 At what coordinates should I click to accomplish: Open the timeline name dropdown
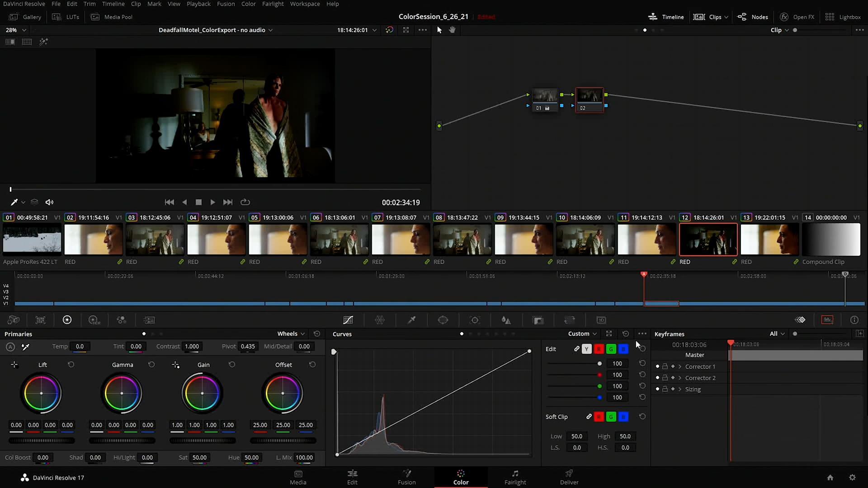click(x=216, y=30)
